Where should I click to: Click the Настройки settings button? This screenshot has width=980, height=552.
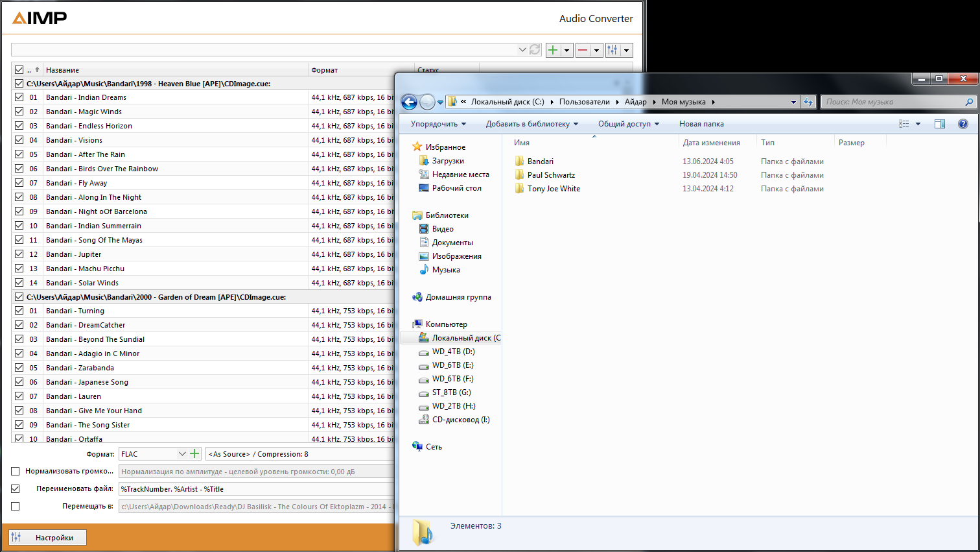click(x=47, y=537)
